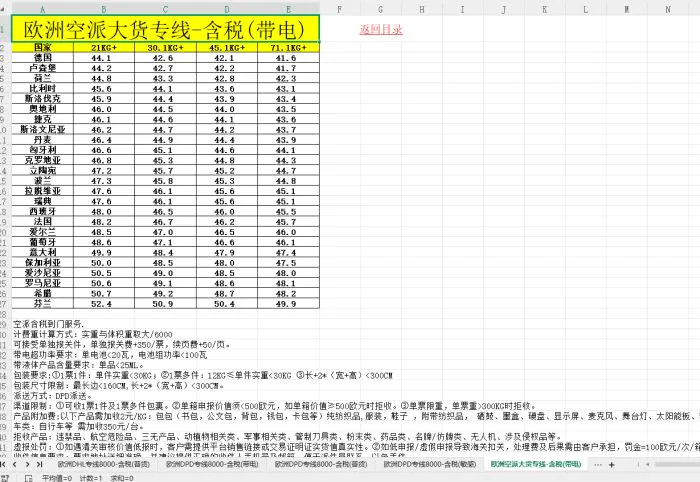The height and width of the screenshot is (482, 700).
Task: Jump to the first sheet using the navigation arrow
Action: coord(3,465)
